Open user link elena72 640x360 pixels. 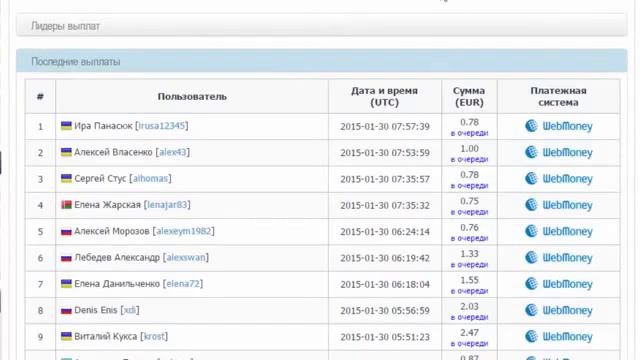[183, 284]
